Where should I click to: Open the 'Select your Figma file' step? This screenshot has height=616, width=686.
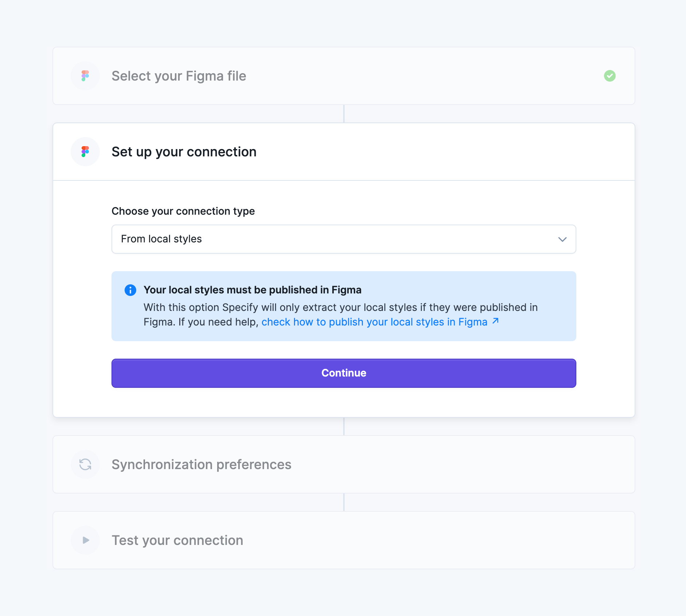click(x=179, y=76)
